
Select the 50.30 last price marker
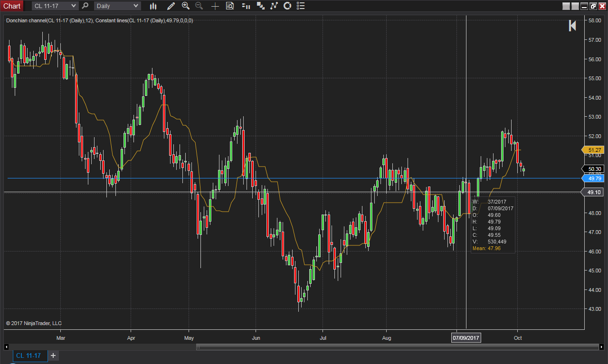tap(593, 169)
